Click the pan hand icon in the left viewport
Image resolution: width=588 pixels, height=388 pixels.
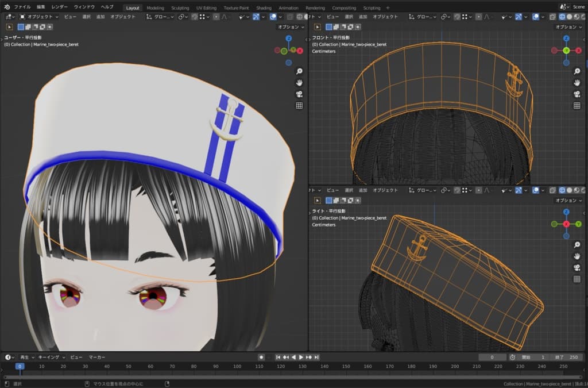click(299, 83)
